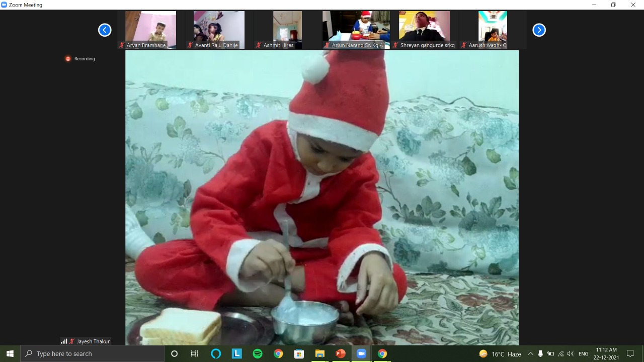Select Shreyan gangurde's video thumbnail
Image resolution: width=644 pixels, height=362 pixels.
424,30
